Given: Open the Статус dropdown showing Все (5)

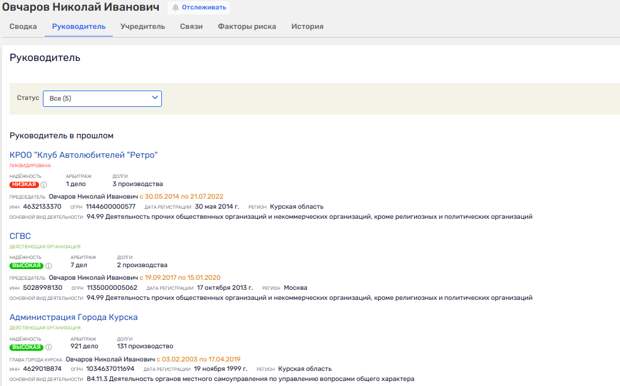Looking at the screenshot, I should click(102, 98).
